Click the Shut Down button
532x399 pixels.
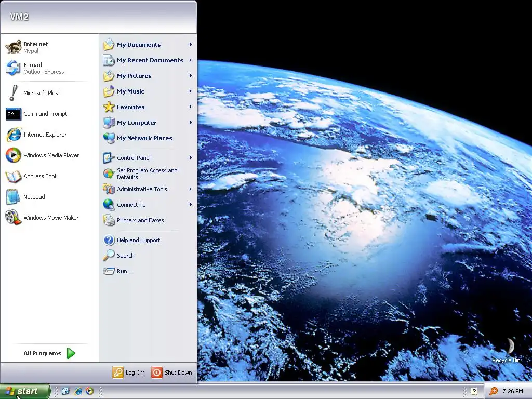pyautogui.click(x=171, y=373)
